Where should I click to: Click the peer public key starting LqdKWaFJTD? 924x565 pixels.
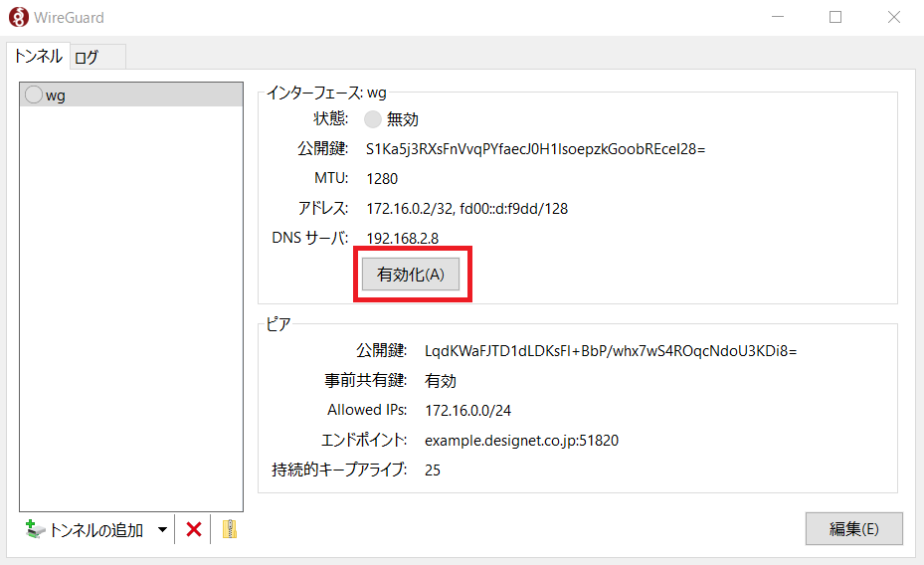pyautogui.click(x=611, y=351)
